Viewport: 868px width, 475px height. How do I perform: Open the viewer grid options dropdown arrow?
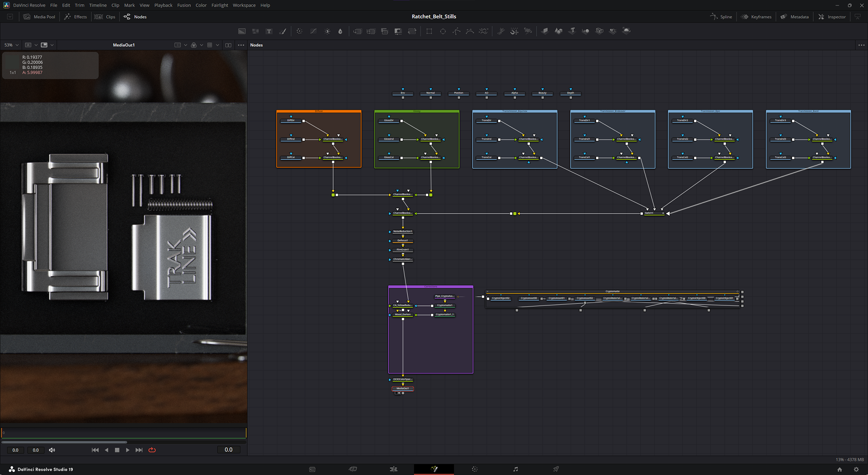coord(217,45)
